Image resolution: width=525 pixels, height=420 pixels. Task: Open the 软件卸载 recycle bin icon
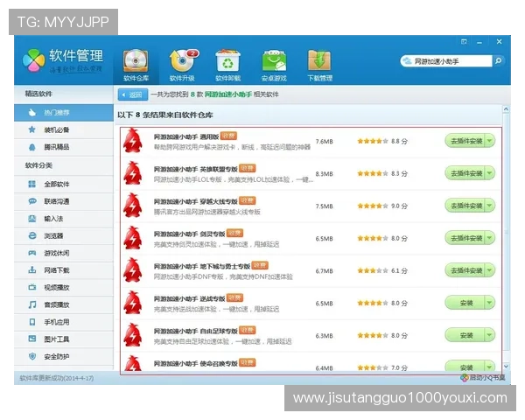(228, 66)
